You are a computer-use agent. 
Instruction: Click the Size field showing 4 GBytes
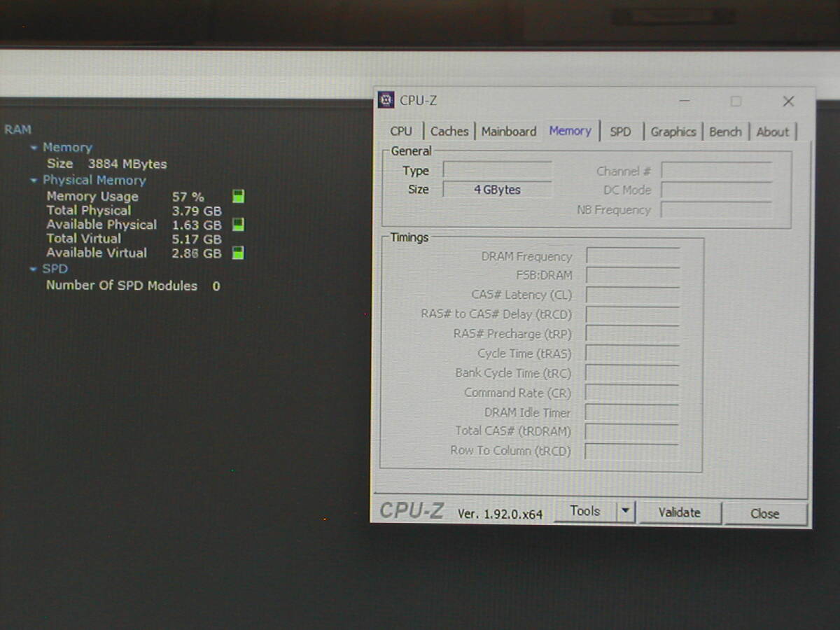[x=497, y=190]
